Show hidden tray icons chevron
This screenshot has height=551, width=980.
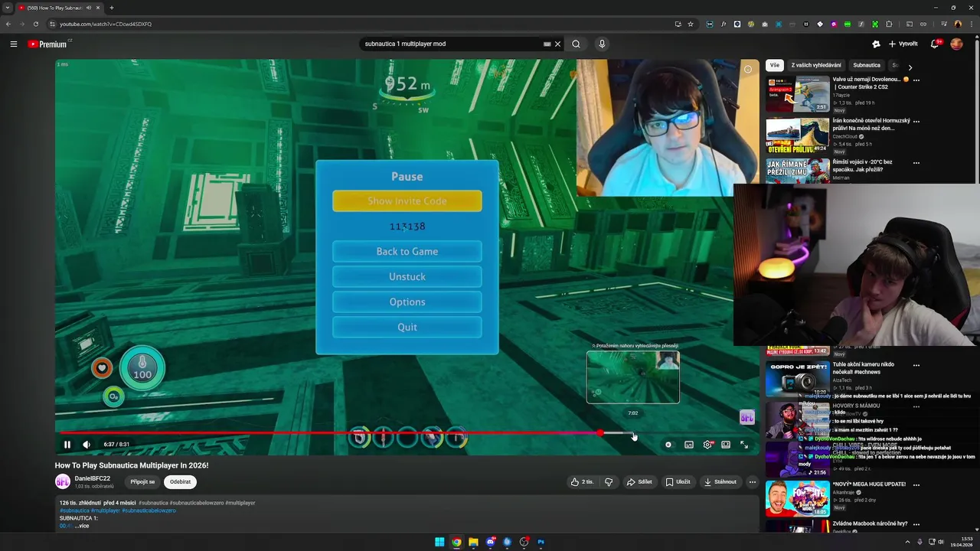[908, 542]
